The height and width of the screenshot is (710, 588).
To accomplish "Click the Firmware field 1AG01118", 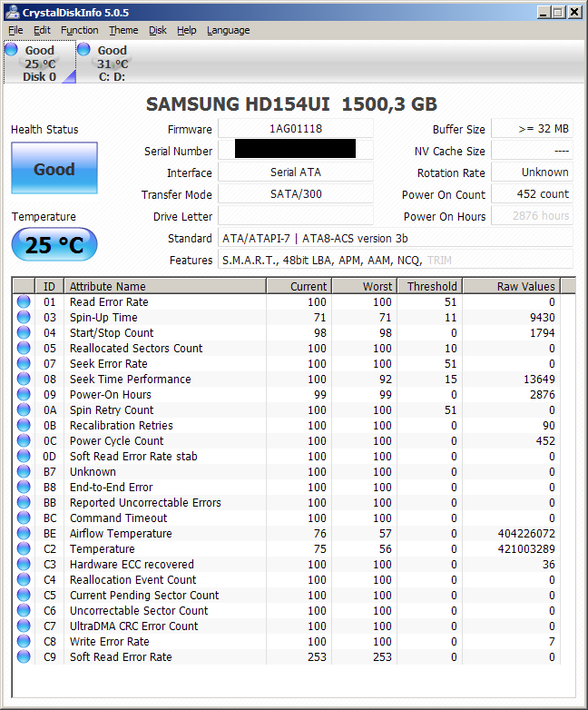I will [296, 129].
